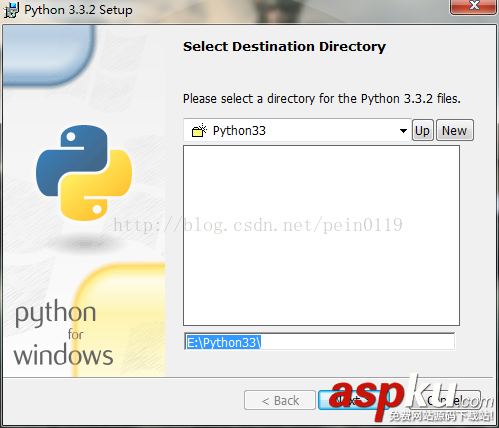The width and height of the screenshot is (499, 428).
Task: Click the Up button to go to the parent folder
Action: (x=423, y=130)
